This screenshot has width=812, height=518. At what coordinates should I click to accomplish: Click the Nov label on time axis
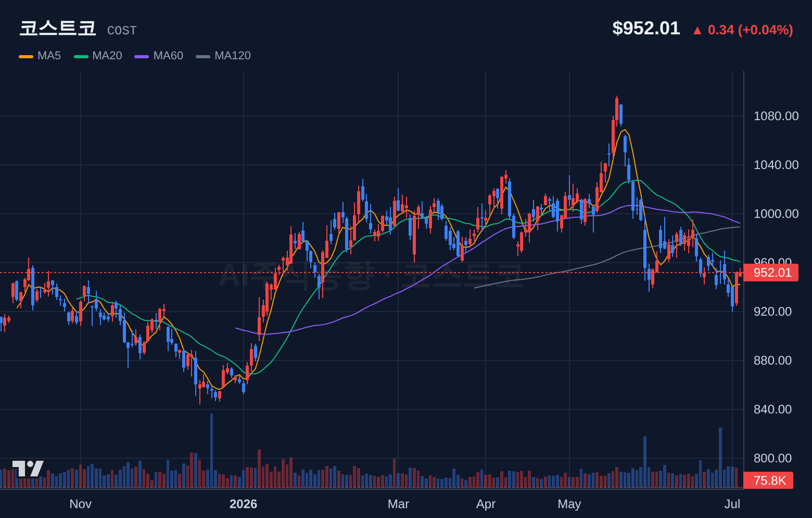pos(80,504)
